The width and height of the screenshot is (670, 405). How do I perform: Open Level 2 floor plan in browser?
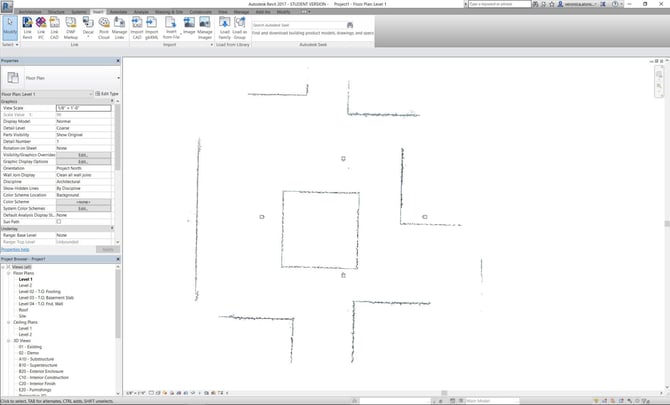(x=25, y=285)
